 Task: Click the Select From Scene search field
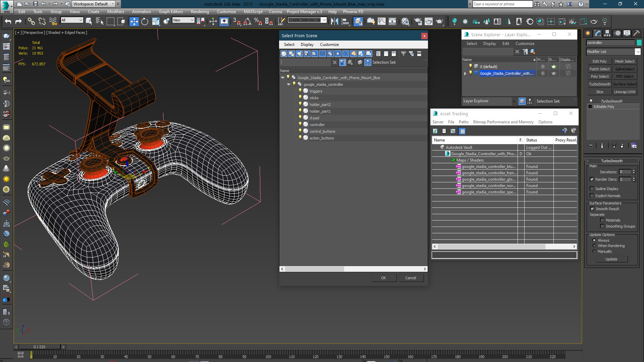coord(306,62)
